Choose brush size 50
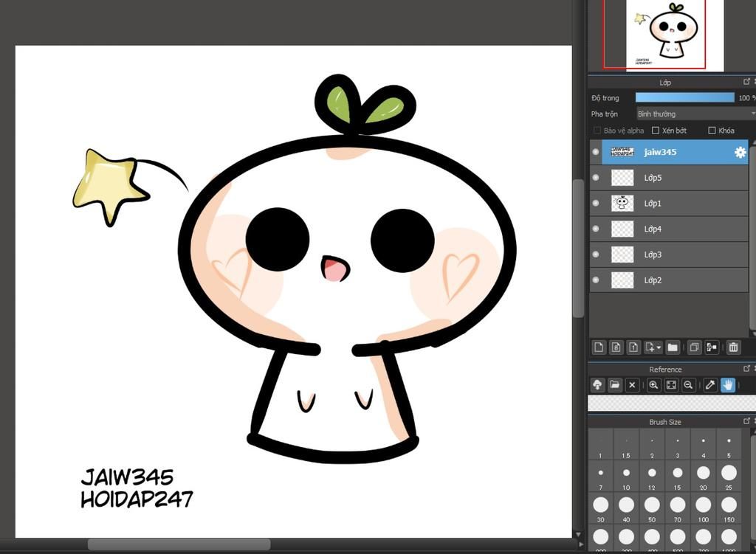756x554 pixels. tap(652, 509)
